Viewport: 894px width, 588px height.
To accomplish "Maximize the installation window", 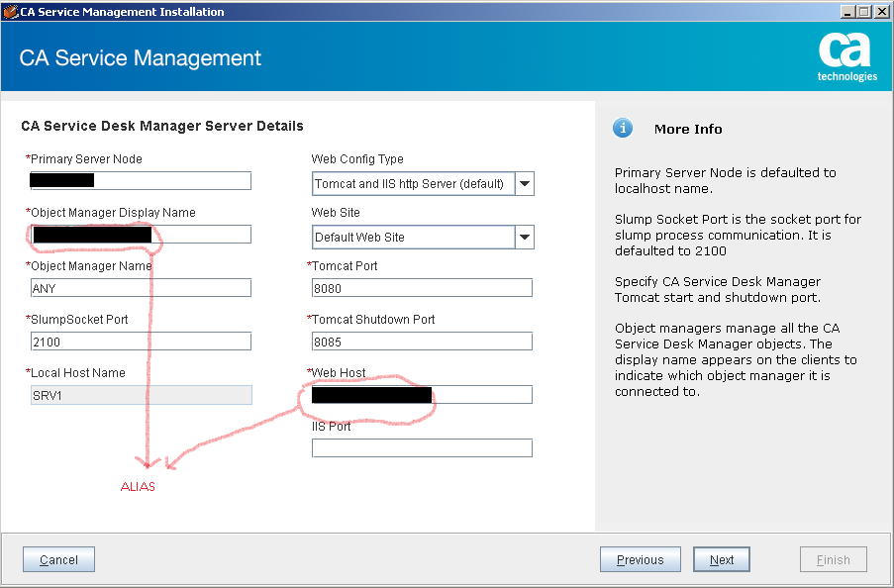I will 864,12.
